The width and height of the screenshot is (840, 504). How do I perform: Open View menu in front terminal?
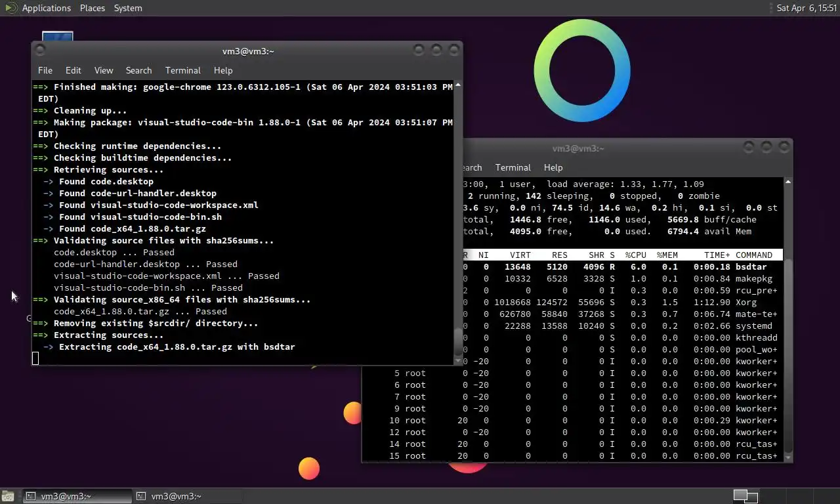point(104,70)
